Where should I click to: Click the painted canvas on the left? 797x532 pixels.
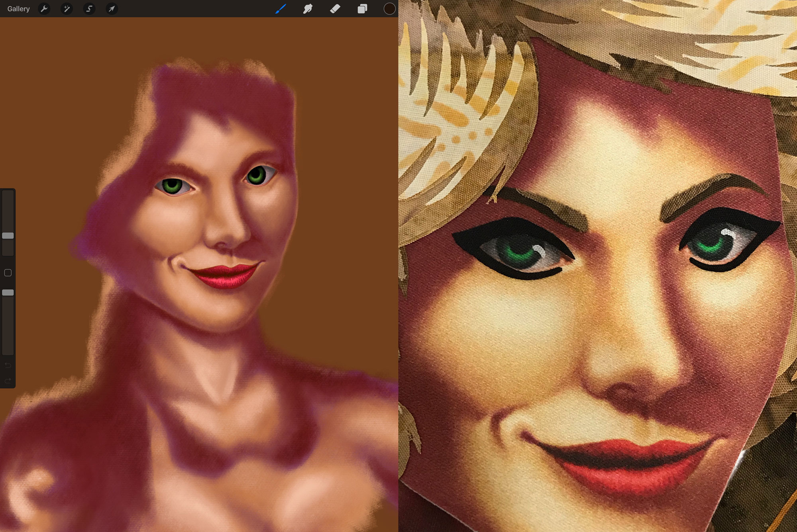(199, 275)
